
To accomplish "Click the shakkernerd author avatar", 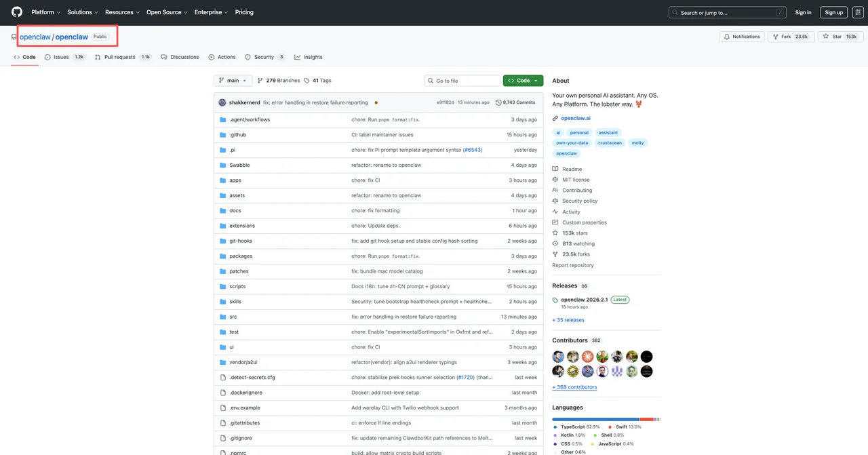I will [x=222, y=102].
